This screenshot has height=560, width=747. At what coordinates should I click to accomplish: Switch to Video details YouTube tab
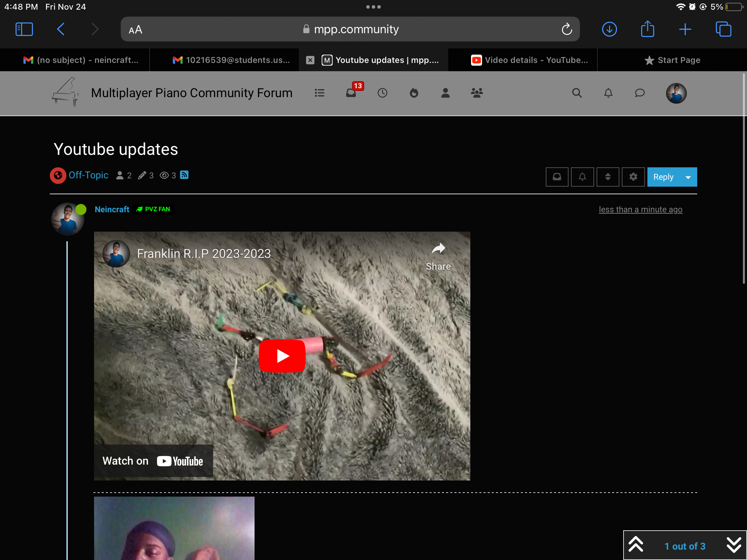523,60
